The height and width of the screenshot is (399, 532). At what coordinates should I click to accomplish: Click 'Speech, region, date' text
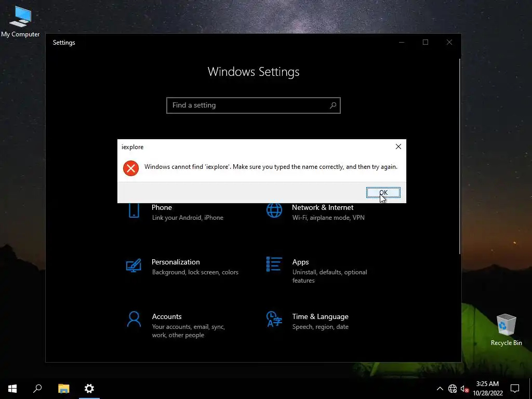pyautogui.click(x=320, y=327)
